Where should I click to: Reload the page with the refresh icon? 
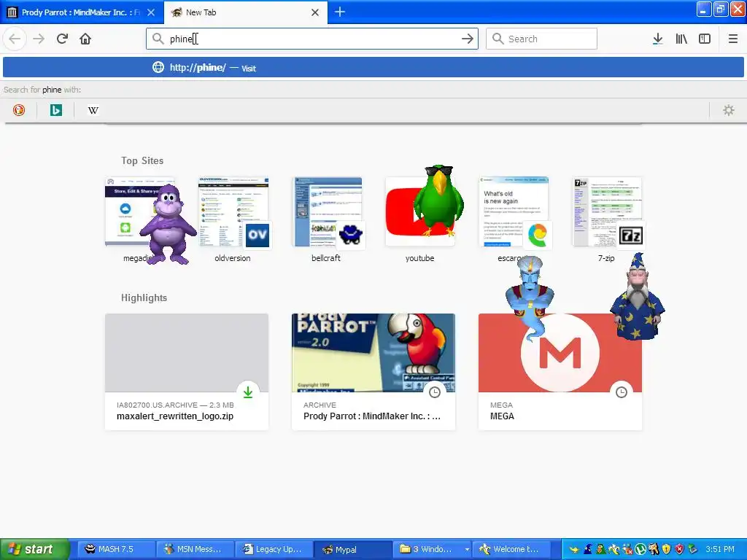pyautogui.click(x=62, y=39)
